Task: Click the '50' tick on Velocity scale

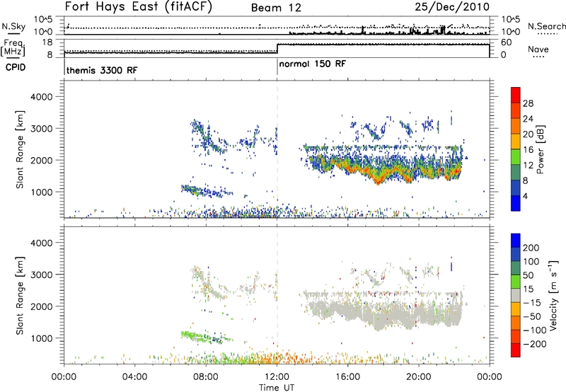Action: (x=528, y=275)
